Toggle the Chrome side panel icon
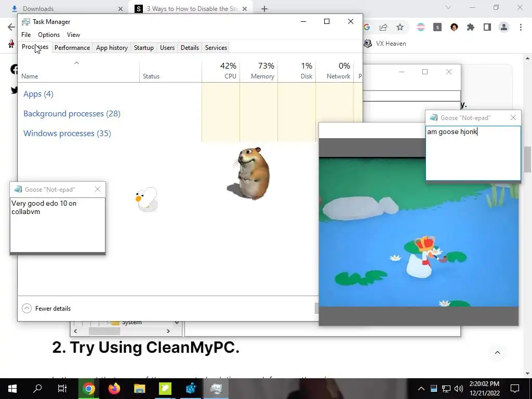The image size is (532, 399). click(487, 27)
